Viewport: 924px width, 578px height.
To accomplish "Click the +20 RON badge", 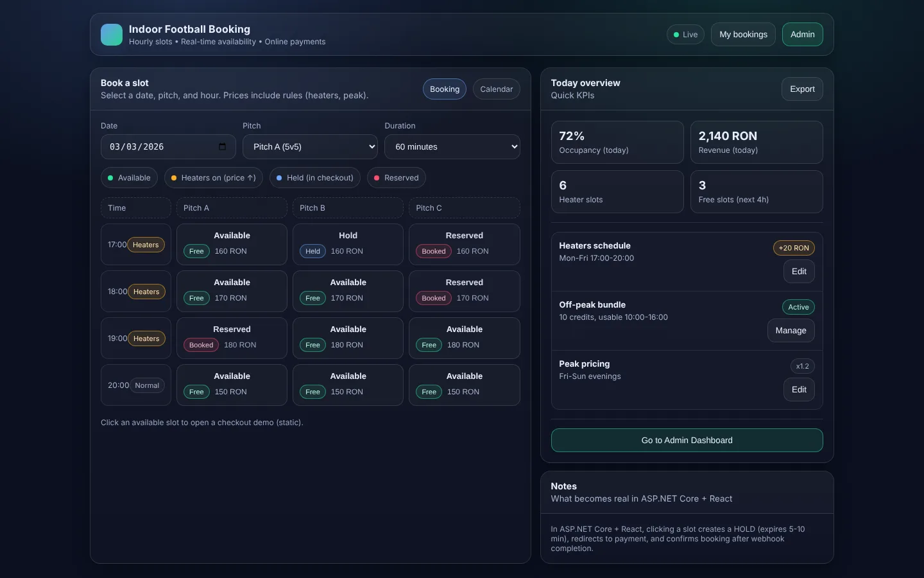I will [794, 248].
